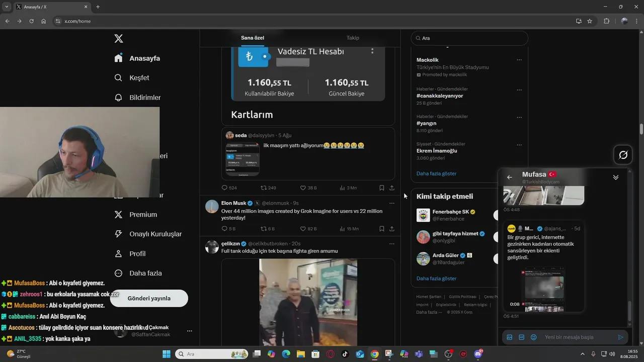Image resolution: width=644 pixels, height=362 pixels.
Task: Switch to Takip timeline tab
Action: (x=353, y=38)
